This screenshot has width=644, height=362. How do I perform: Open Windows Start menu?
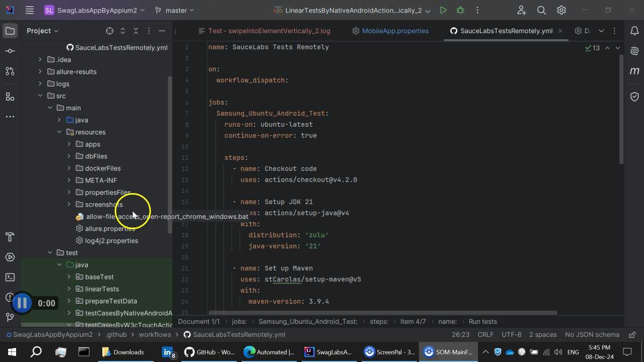point(12,352)
